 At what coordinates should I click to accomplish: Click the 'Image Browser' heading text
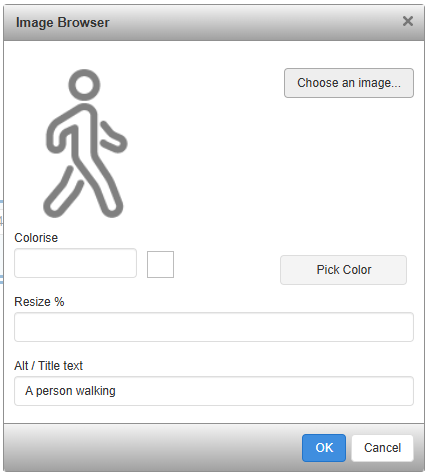63,23
